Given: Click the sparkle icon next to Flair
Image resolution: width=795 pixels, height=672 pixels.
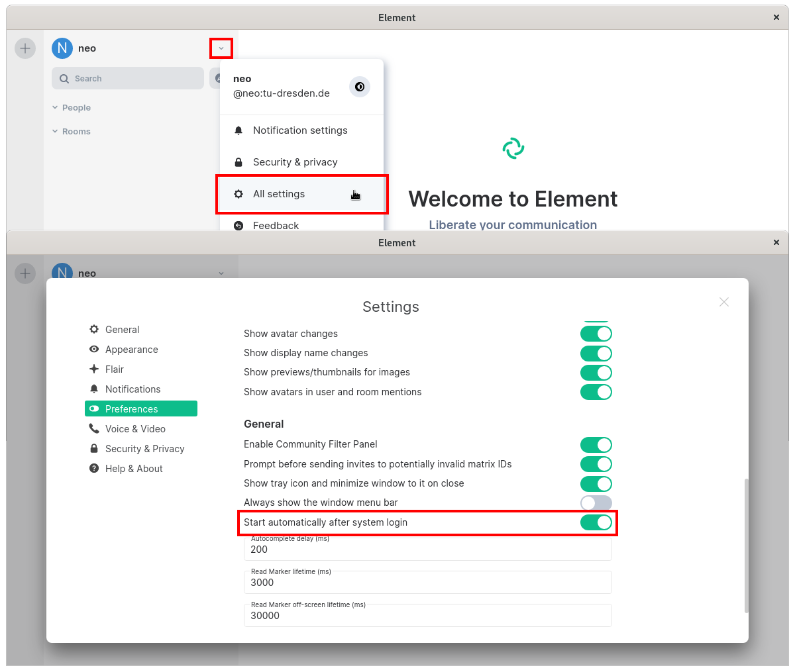Looking at the screenshot, I should coord(94,369).
